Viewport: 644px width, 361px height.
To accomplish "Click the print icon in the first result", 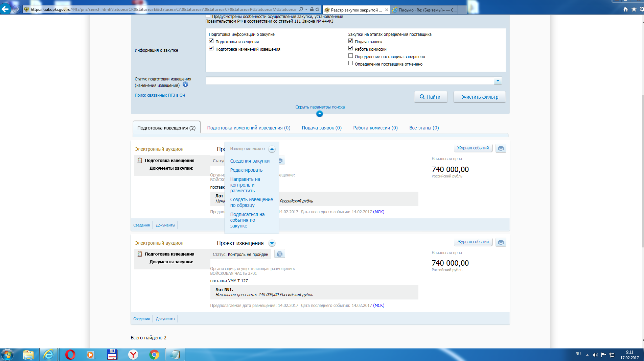I will tap(501, 148).
